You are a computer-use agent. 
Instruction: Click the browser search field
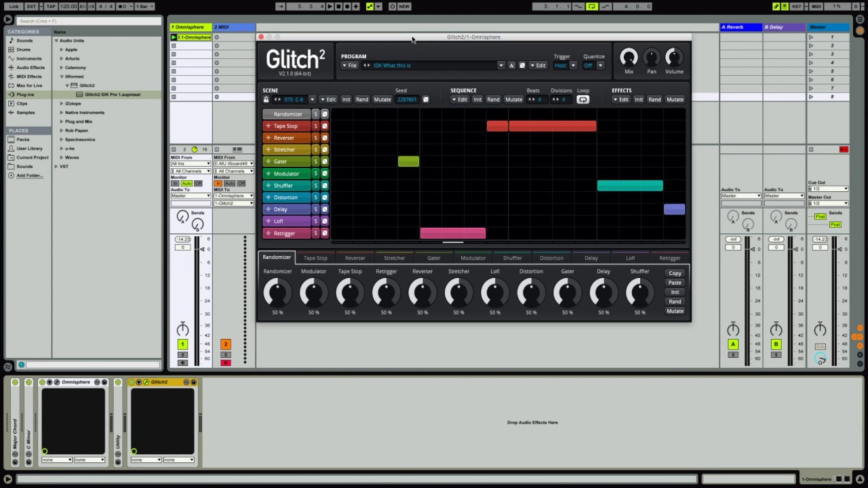coord(88,21)
